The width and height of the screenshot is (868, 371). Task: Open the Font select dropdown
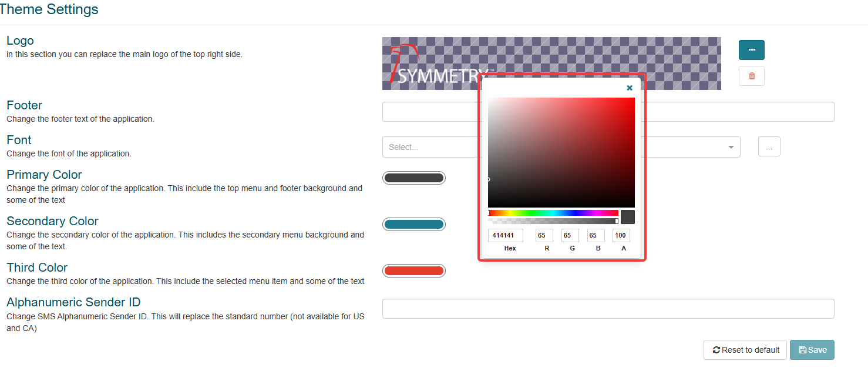(561, 147)
